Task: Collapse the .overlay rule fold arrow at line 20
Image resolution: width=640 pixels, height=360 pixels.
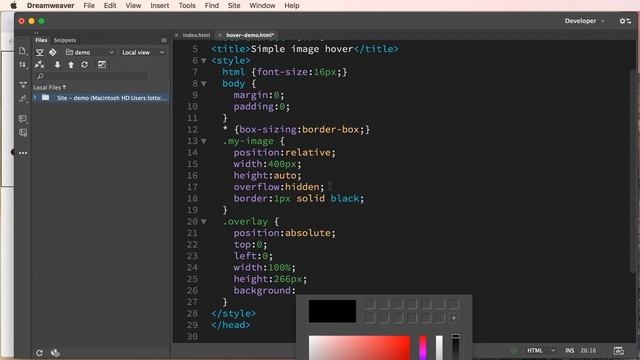Action: (203, 222)
